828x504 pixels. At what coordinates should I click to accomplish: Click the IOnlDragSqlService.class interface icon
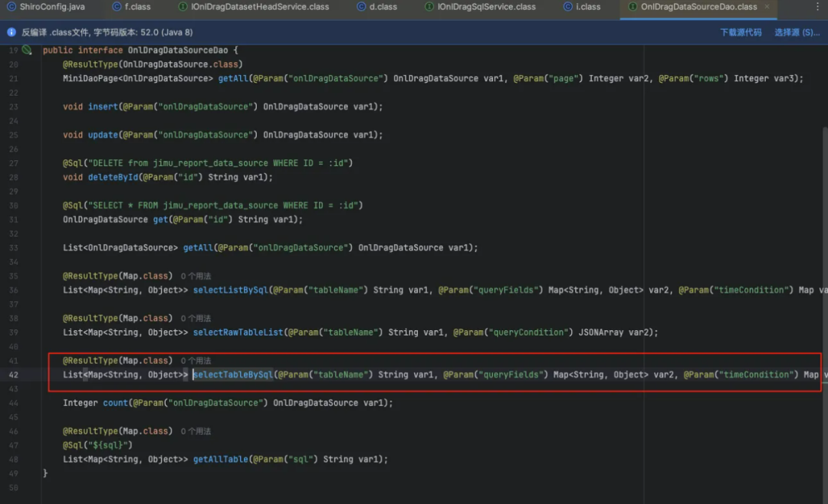pos(429,7)
